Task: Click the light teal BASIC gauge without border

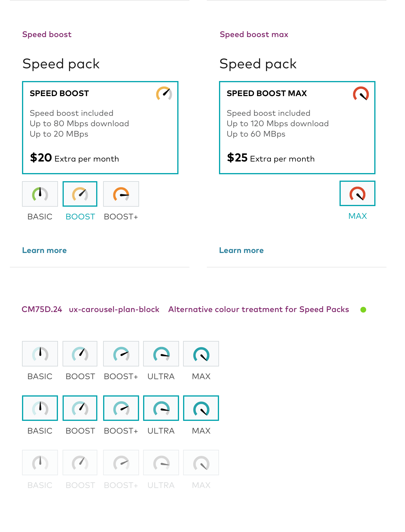Action: (40, 354)
